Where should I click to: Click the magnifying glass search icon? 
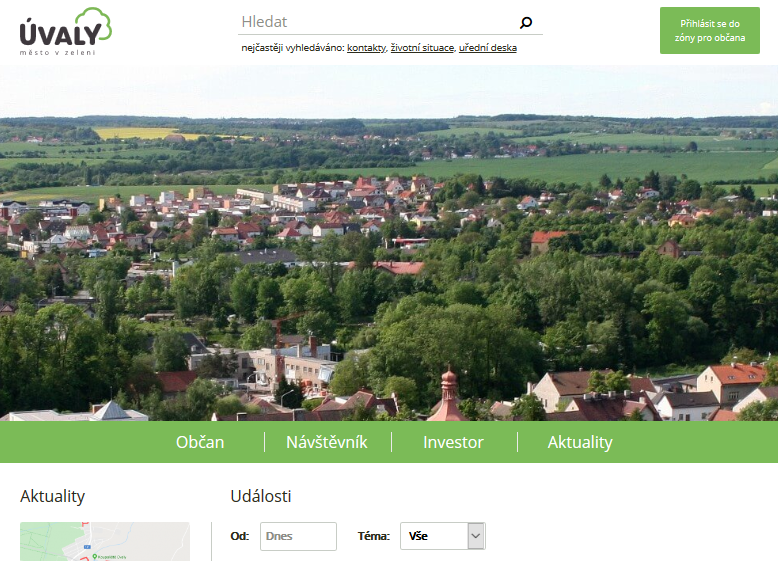(x=526, y=23)
